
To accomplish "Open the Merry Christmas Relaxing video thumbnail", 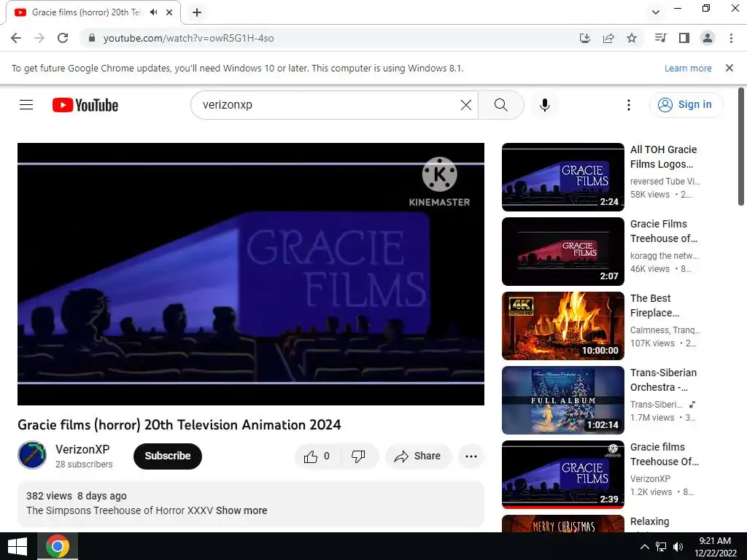I will click(562, 524).
